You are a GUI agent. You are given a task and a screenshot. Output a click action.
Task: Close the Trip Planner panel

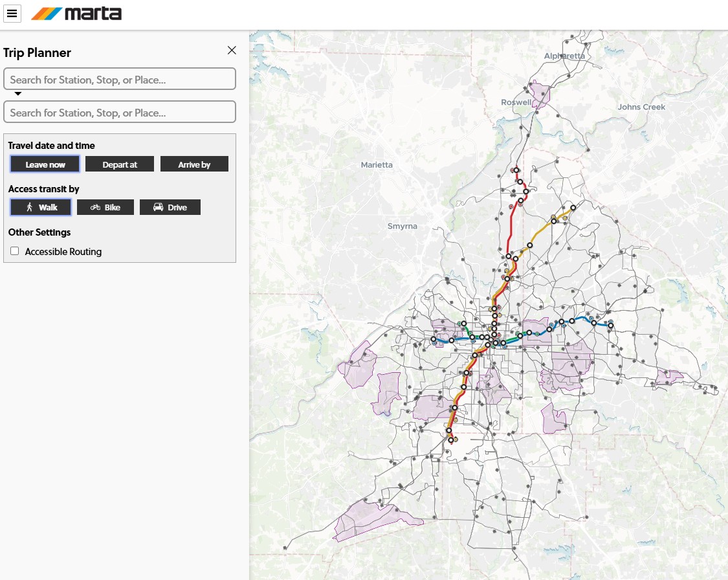(x=232, y=50)
